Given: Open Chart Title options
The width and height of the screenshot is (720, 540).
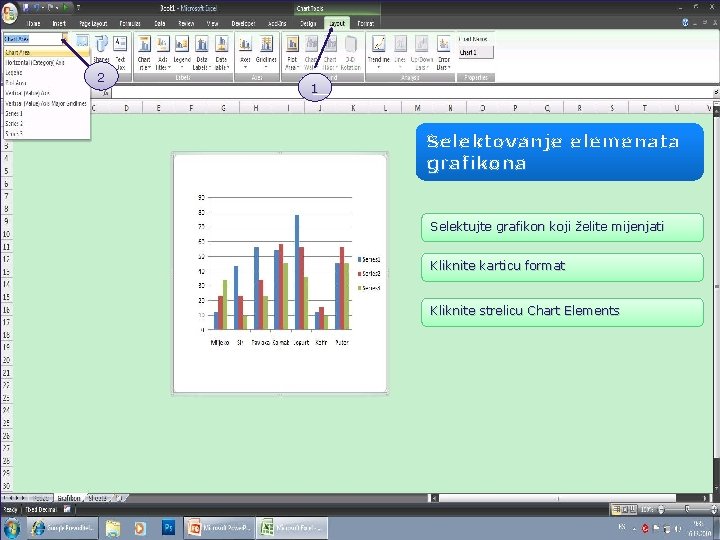Looking at the screenshot, I should pos(144,52).
